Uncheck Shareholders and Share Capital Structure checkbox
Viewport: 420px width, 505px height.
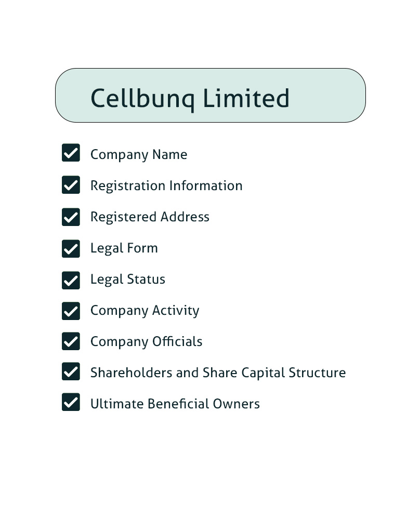pyautogui.click(x=71, y=371)
